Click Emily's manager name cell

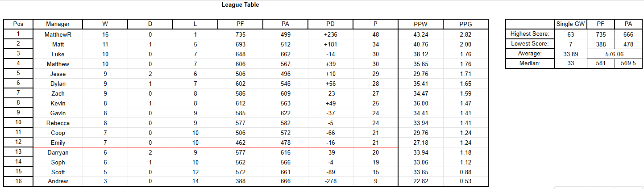[x=58, y=143]
